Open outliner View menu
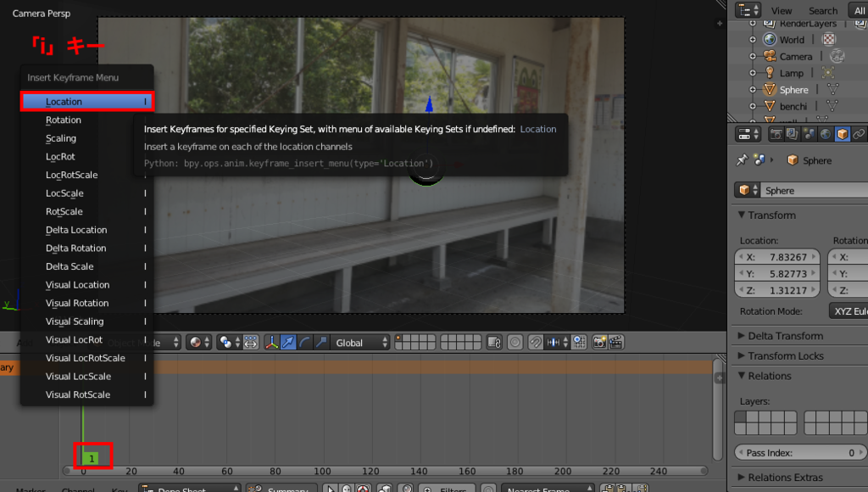868x492 pixels. (781, 10)
